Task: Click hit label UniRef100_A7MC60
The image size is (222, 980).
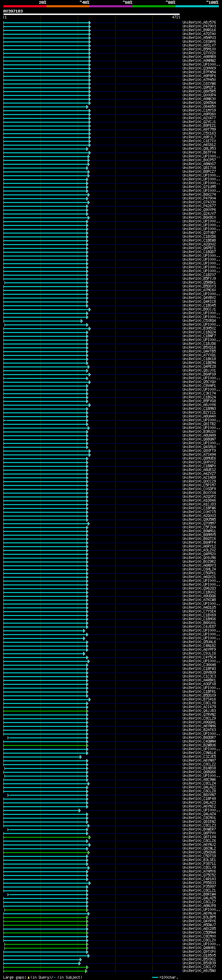Action: (199, 290)
